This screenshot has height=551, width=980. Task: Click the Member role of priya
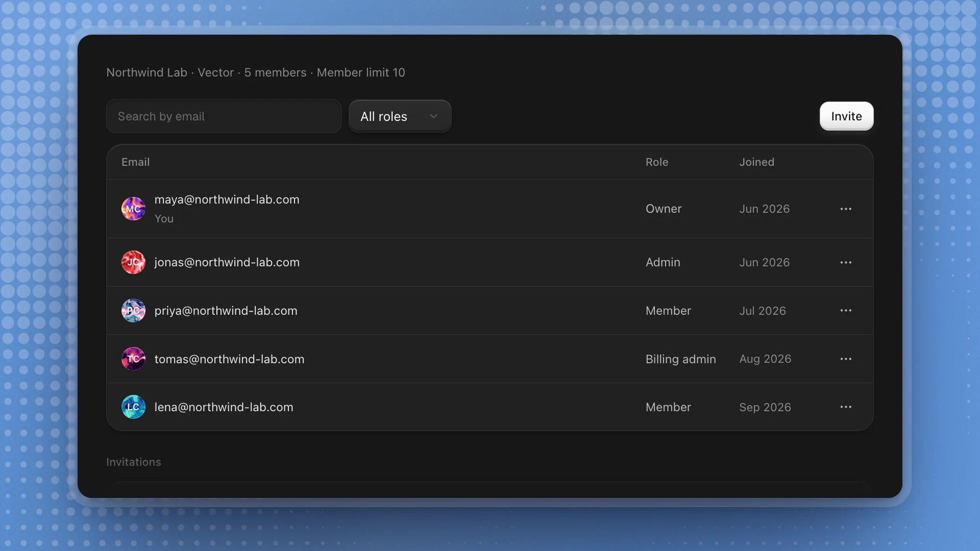coord(668,311)
